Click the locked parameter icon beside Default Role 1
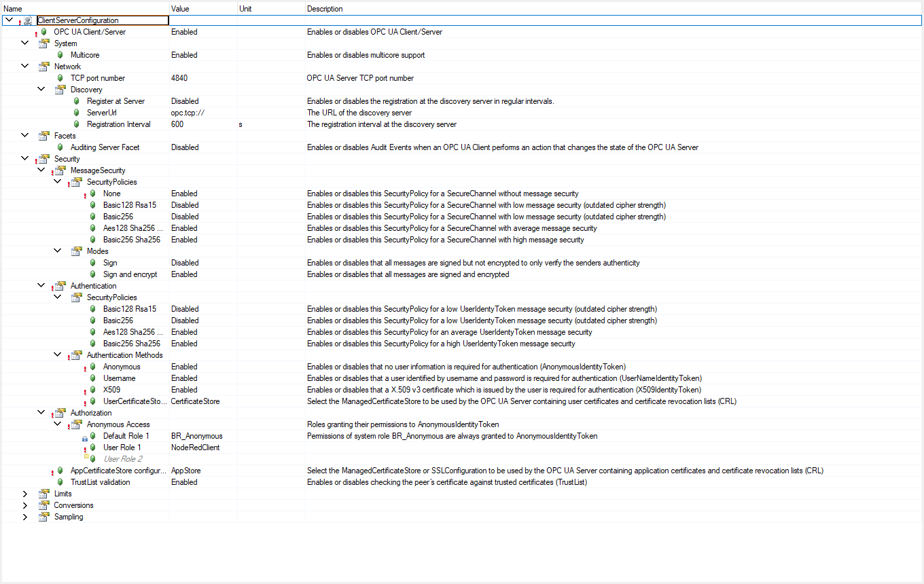Viewport: 924px width, 584px height. coord(92,436)
